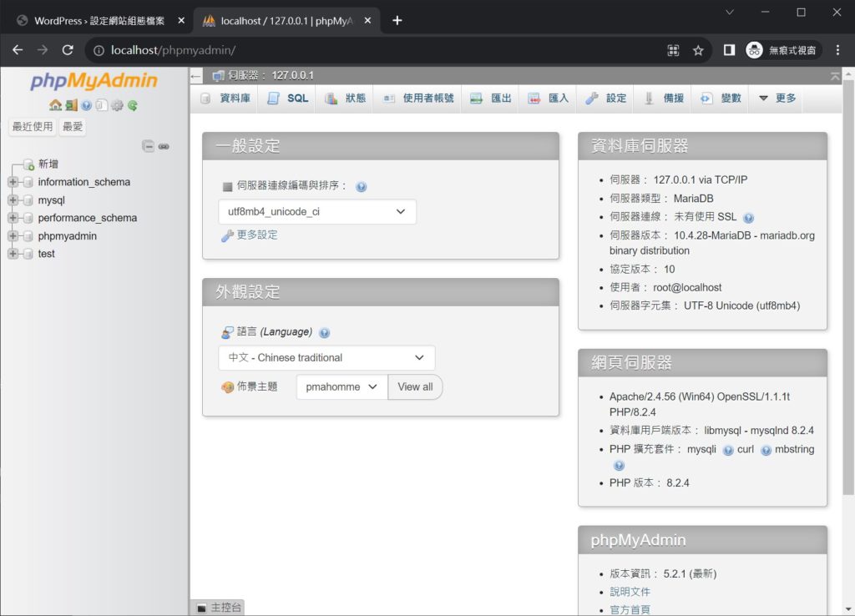Open the 更多 menu in top tabs
Viewport: 855px width, 616px height.
777,98
